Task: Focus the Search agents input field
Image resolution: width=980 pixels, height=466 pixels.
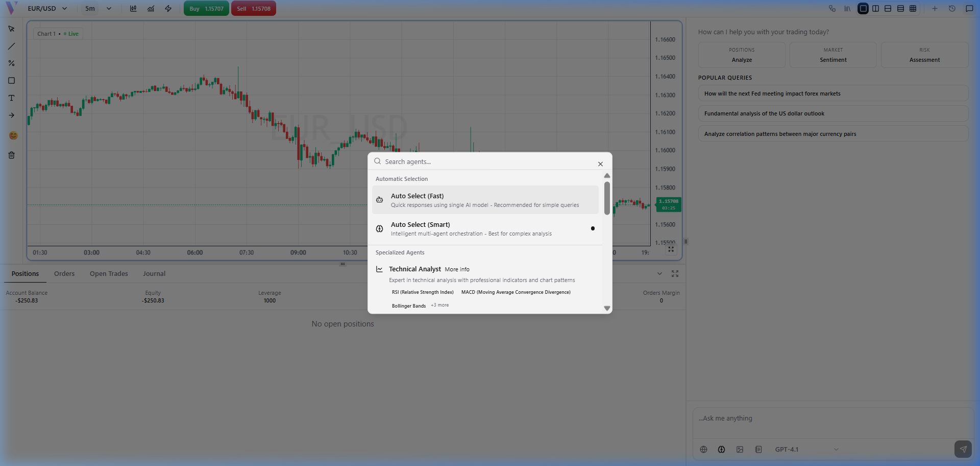Action: tap(487, 162)
